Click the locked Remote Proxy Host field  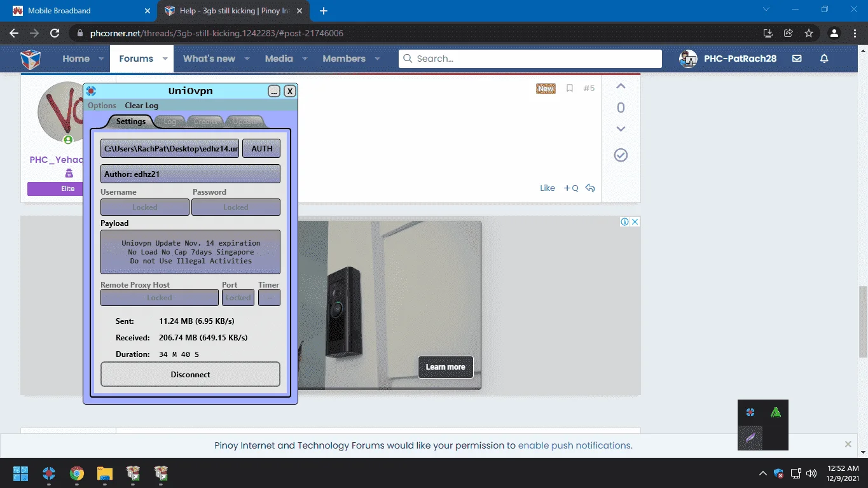pyautogui.click(x=160, y=298)
